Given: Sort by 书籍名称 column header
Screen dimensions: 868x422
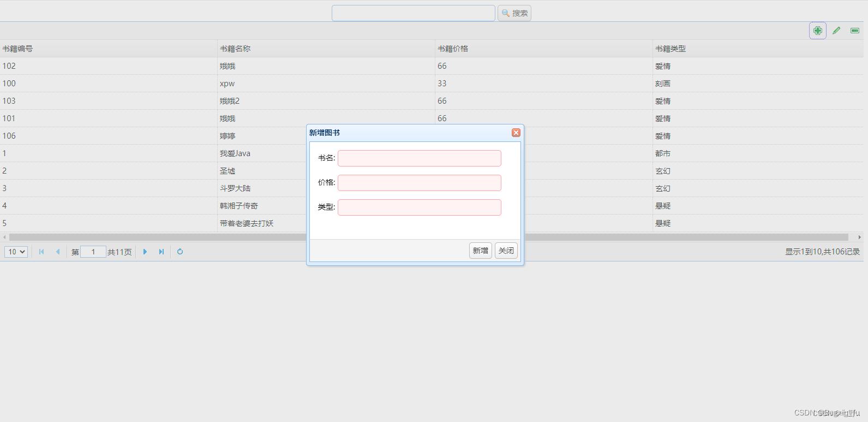Looking at the screenshot, I should [326, 49].
